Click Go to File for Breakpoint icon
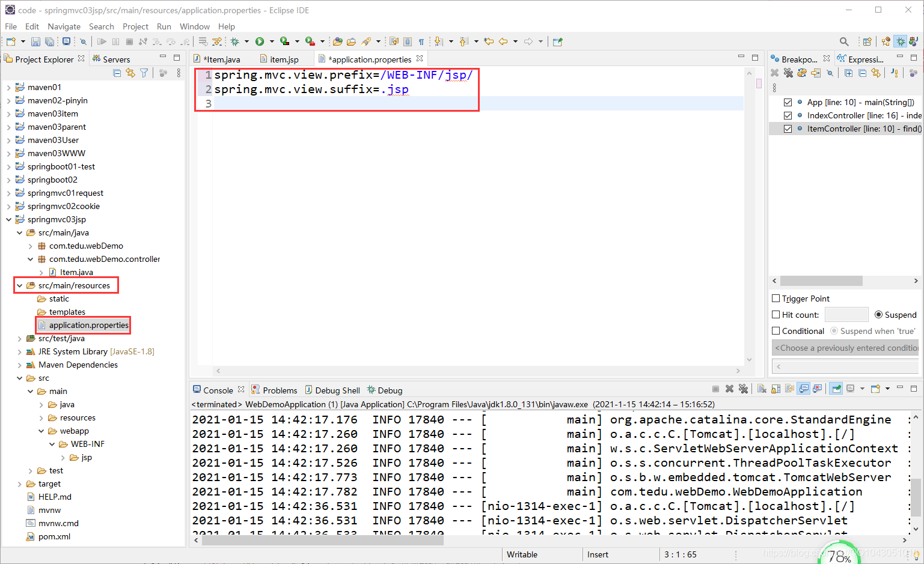Viewport: 924px width, 564px height. 816,73
